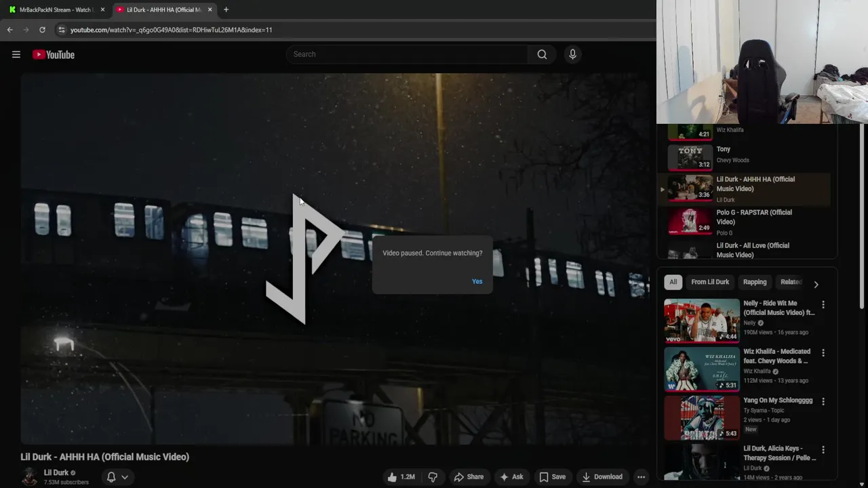
Task: Select the Related filter chip
Action: tap(791, 282)
